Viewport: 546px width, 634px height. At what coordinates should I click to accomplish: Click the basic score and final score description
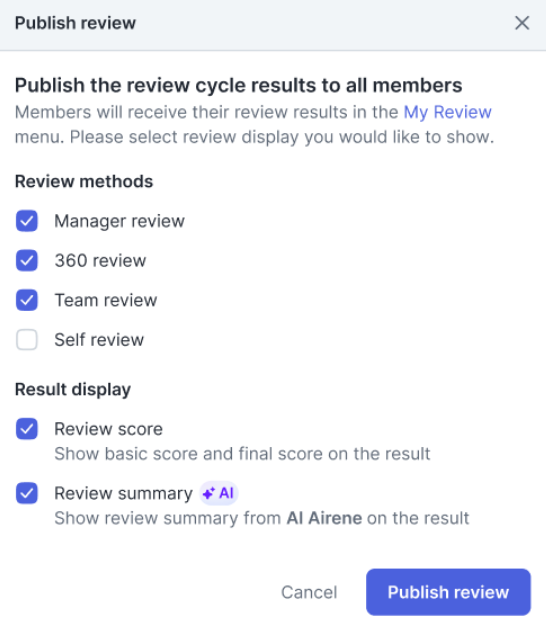[242, 454]
